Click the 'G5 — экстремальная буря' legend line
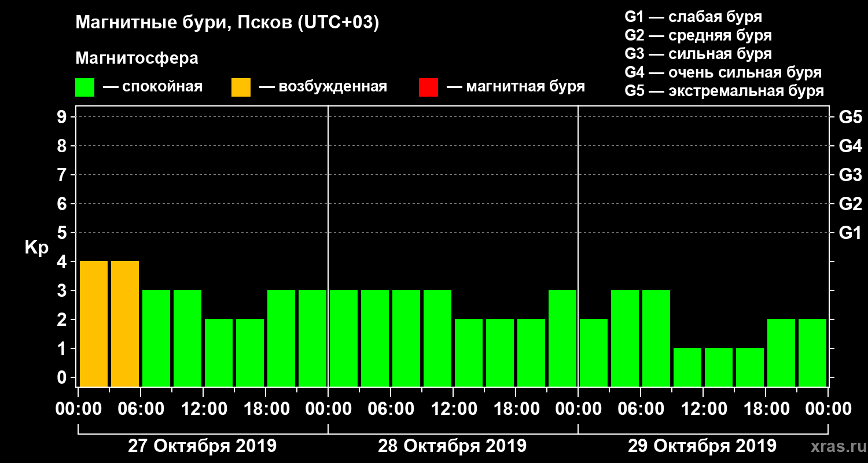The width and height of the screenshot is (868, 463). 724,91
